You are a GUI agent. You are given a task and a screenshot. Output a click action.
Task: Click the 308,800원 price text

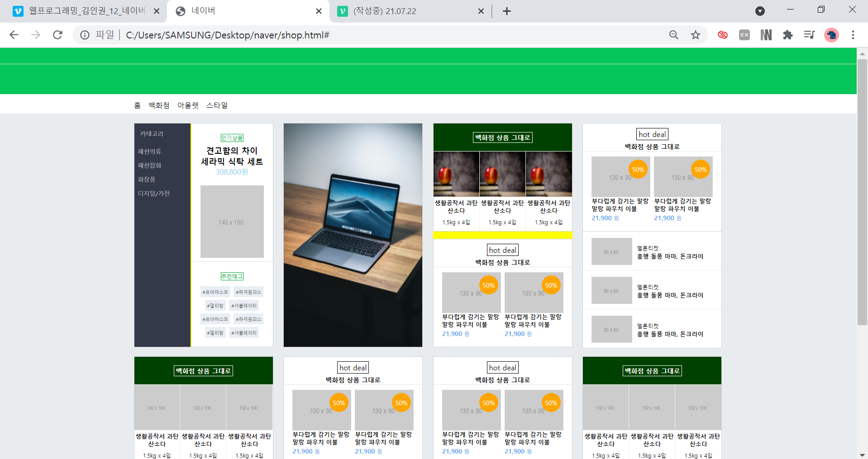coord(232,172)
